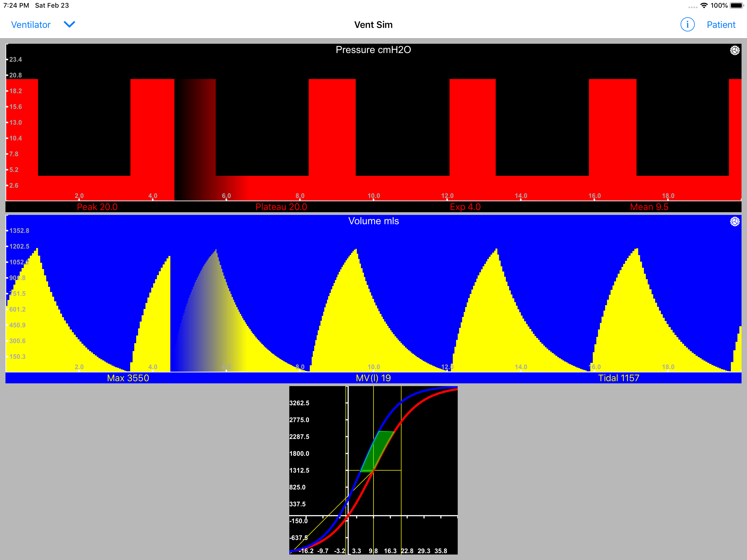
Task: Tap the Pressure cmH2O graph title
Action: pyautogui.click(x=373, y=50)
